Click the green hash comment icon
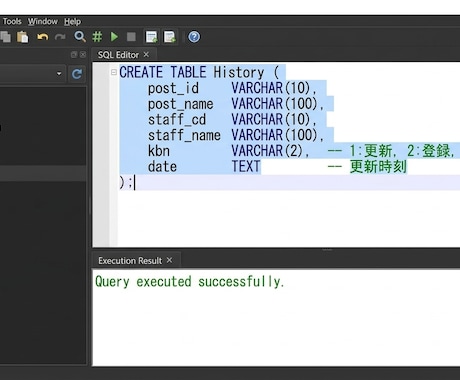Viewport: 460px width, 380px height. (x=97, y=37)
